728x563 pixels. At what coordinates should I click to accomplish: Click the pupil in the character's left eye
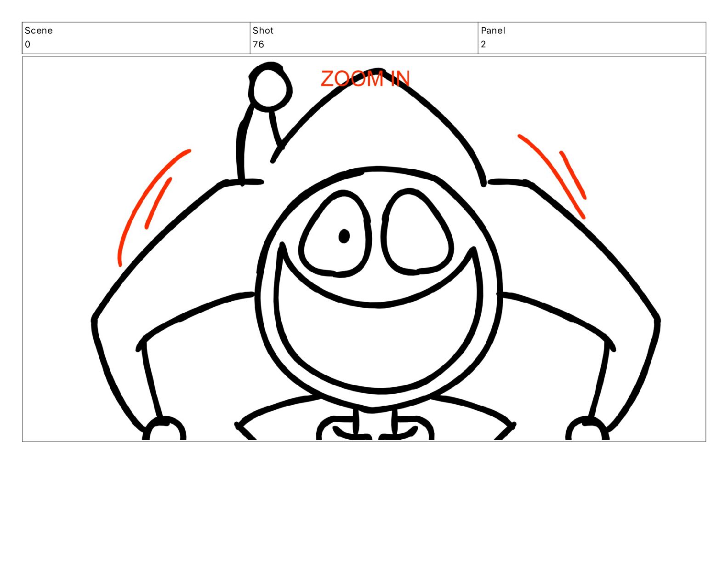coord(344,236)
